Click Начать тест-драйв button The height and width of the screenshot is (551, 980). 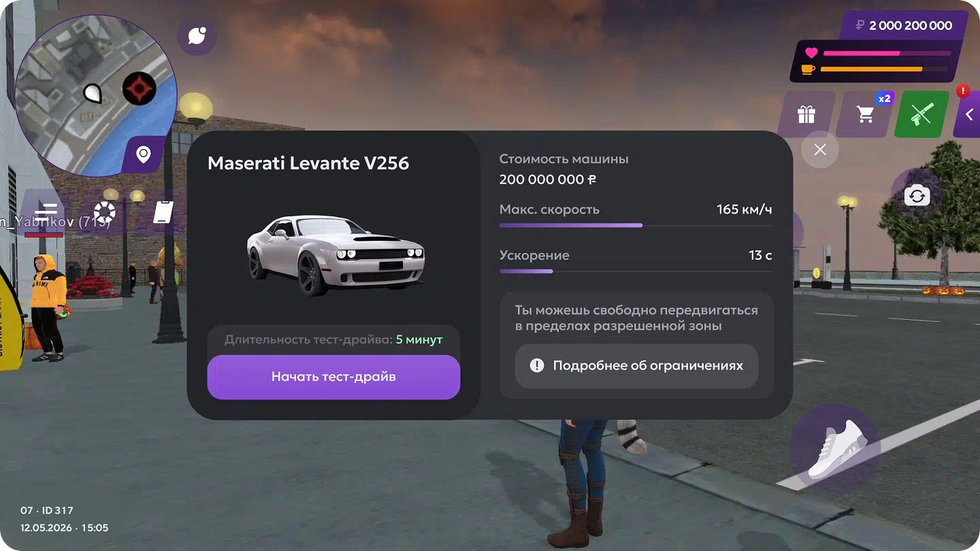[333, 377]
